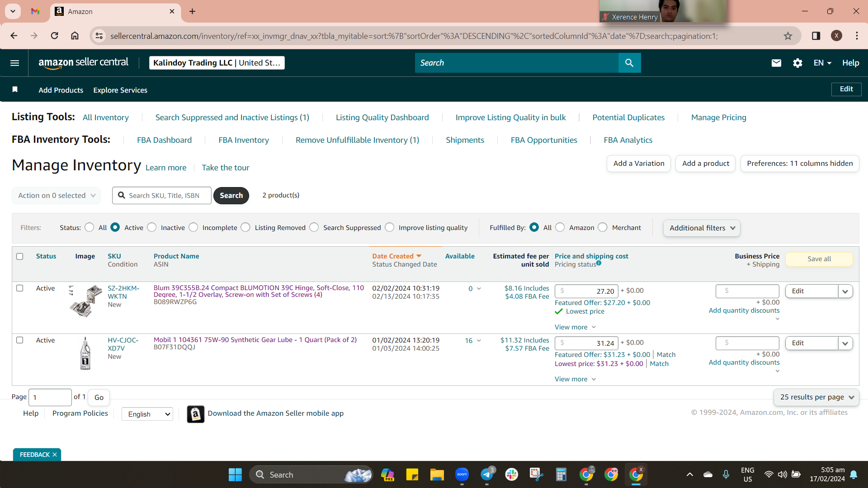The image size is (868, 488).
Task: Click the Blum hinge product thumbnail
Action: click(x=85, y=300)
